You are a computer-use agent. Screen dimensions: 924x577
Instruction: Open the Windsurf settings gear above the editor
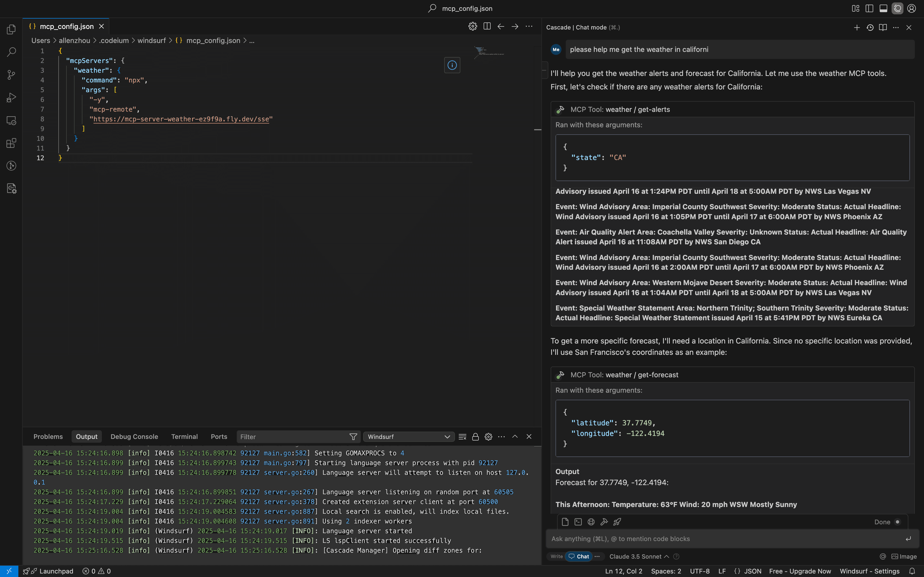click(x=473, y=26)
